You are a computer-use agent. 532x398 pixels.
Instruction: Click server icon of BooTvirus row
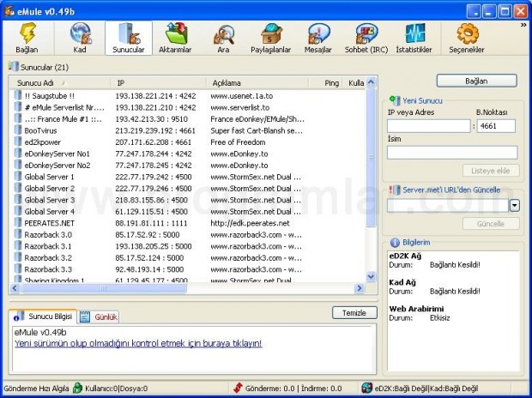(x=18, y=130)
